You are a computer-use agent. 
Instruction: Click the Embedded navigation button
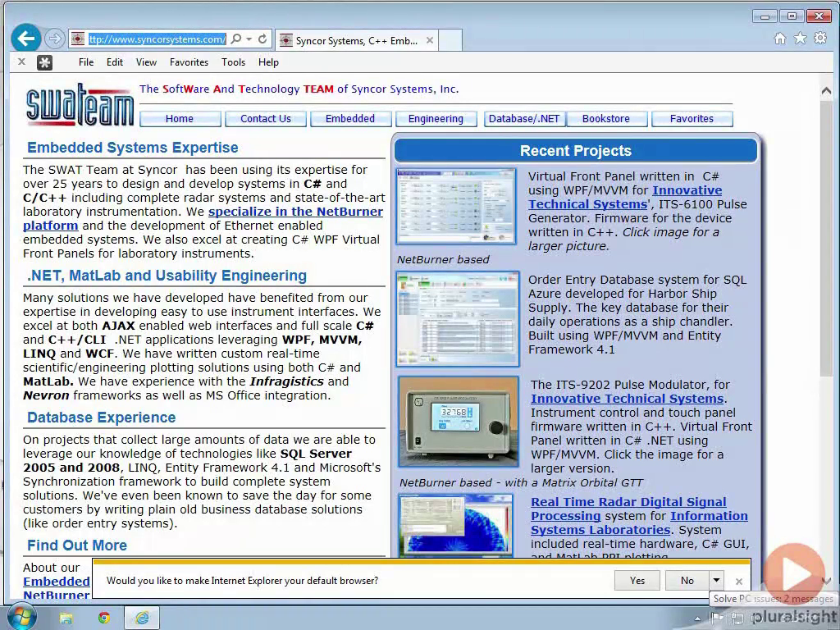(x=350, y=118)
